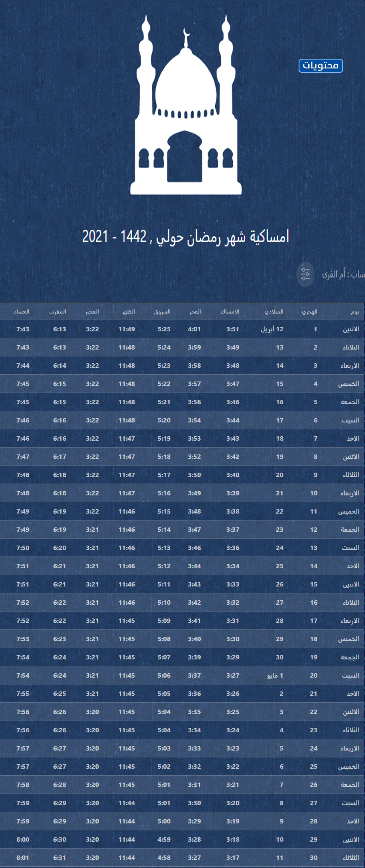Select the الهجري column header
365x868 pixels.
click(310, 311)
